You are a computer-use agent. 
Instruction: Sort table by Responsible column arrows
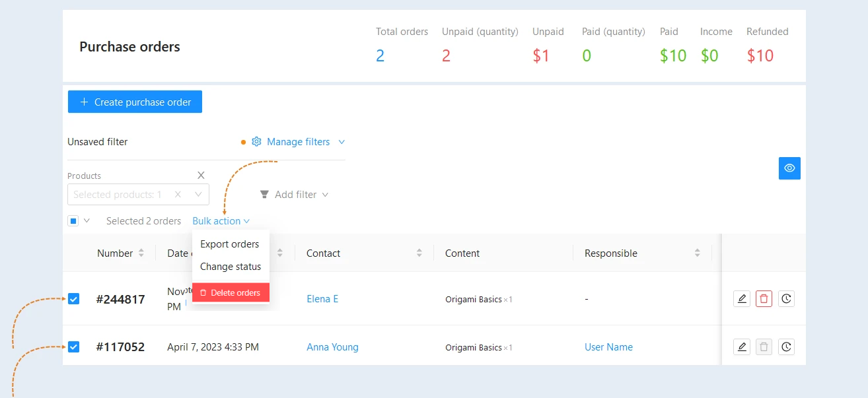[697, 253]
